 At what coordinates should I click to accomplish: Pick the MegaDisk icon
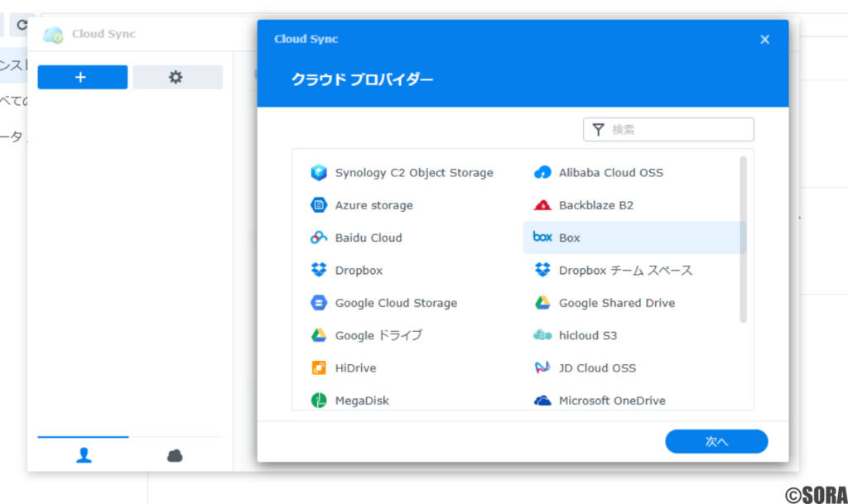tap(319, 401)
